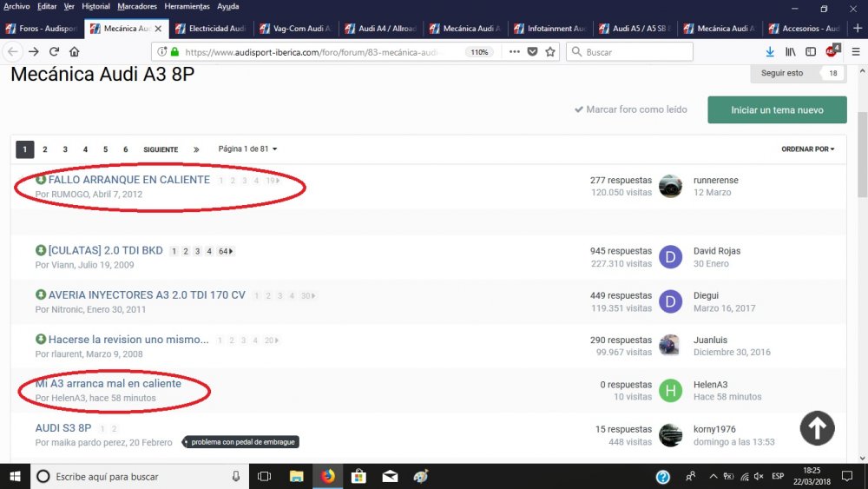The width and height of the screenshot is (868, 489).
Task: Open the Herramientas menu
Action: [x=187, y=7]
